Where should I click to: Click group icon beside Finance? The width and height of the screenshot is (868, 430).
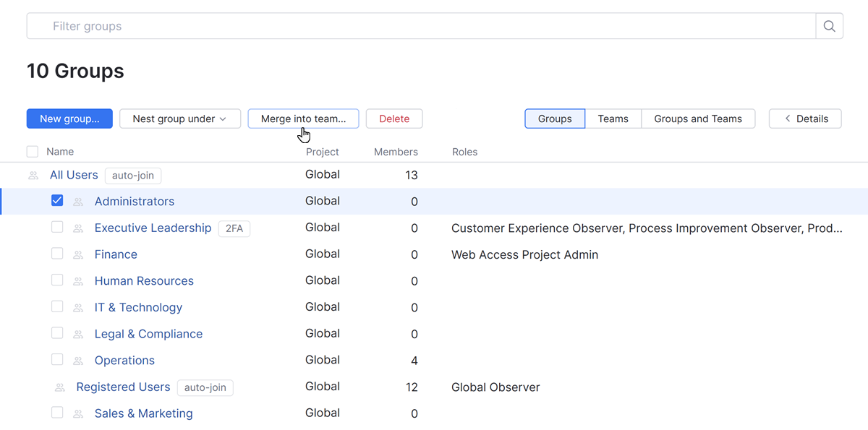(x=78, y=255)
